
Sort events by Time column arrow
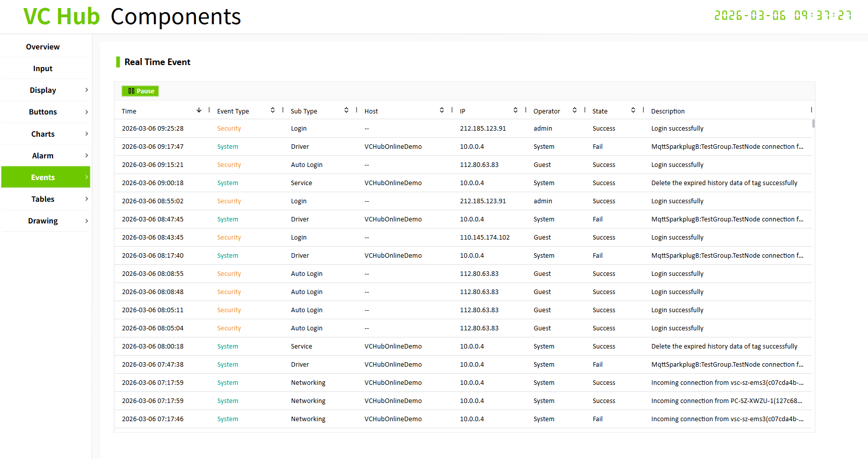[x=199, y=110]
